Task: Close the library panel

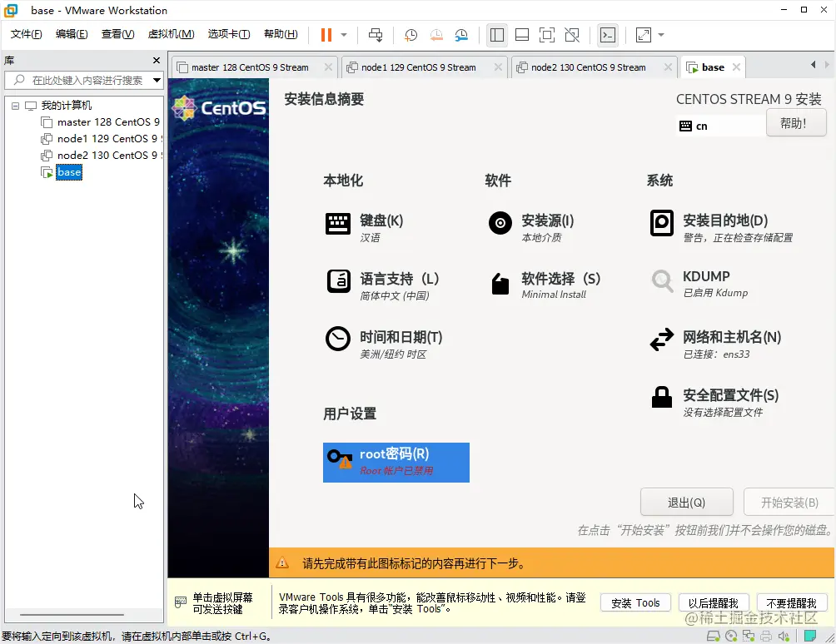Action: click(157, 60)
